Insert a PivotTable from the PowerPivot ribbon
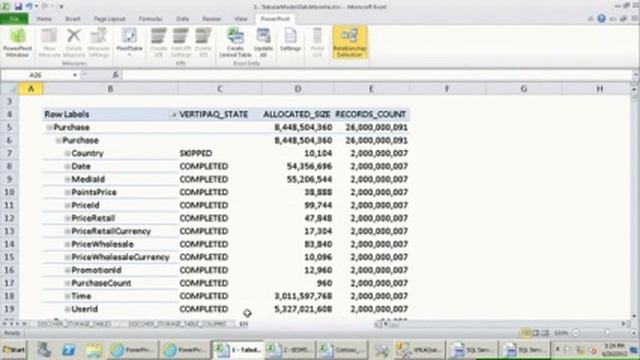The image size is (640, 360). pos(129,42)
